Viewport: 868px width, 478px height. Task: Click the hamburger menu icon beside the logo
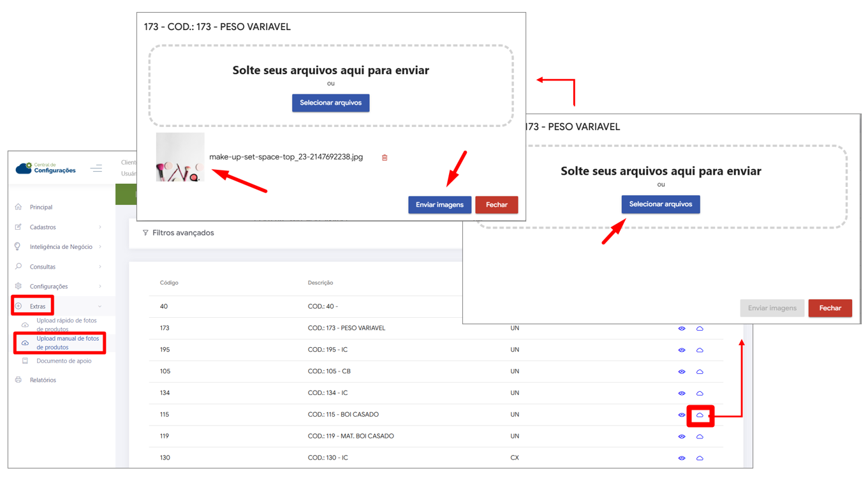point(96,168)
